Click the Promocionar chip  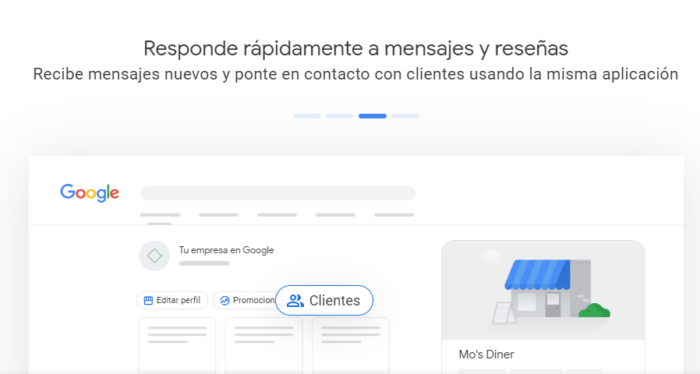(x=245, y=300)
